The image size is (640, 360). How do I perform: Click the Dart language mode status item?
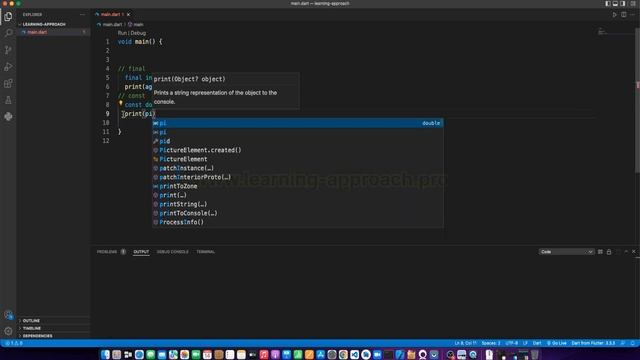pyautogui.click(x=537, y=343)
